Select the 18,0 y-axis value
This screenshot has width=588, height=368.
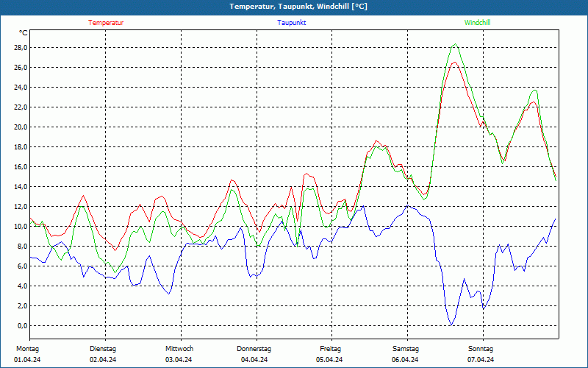pyautogui.click(x=21, y=146)
